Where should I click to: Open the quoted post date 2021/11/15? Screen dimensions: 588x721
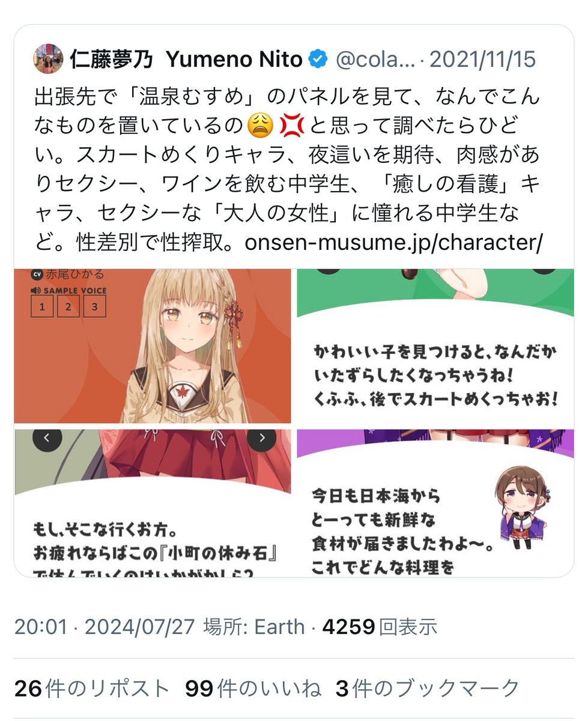point(483,59)
